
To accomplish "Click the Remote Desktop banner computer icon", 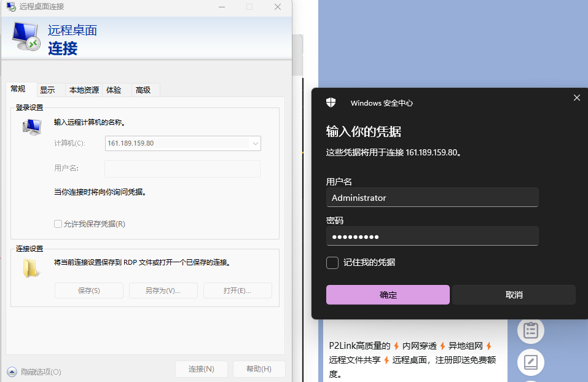I will (x=26, y=37).
